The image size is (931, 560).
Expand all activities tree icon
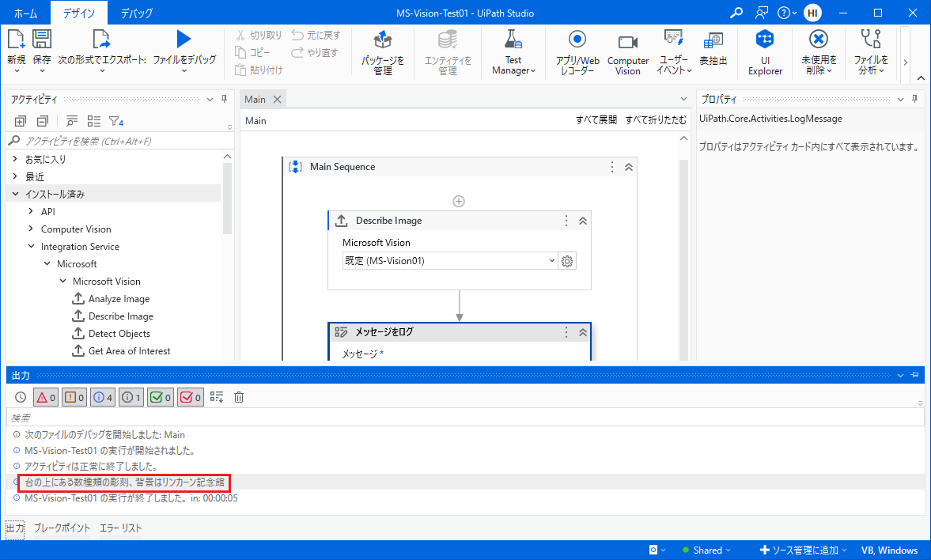click(x=21, y=121)
